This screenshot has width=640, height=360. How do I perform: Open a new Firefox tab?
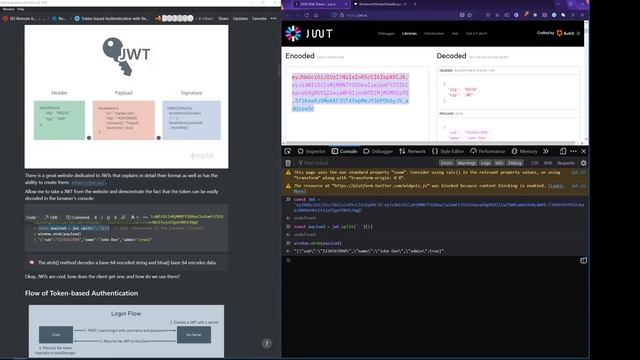415,4
